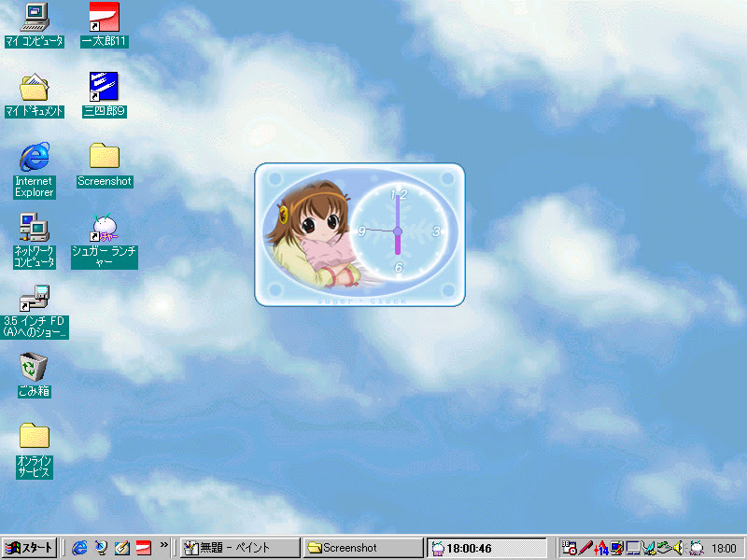
Task: Switch to the 無題 - ペイント taskbar button
Action: (240, 548)
